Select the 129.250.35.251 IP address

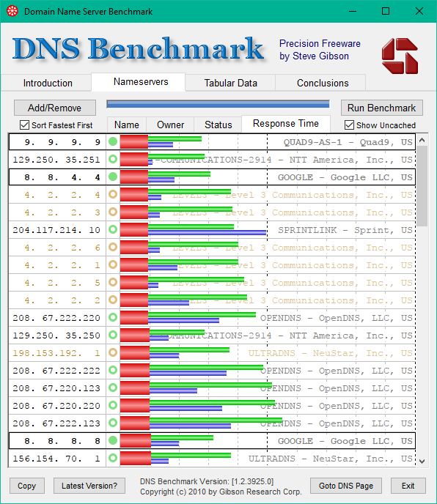(57, 159)
